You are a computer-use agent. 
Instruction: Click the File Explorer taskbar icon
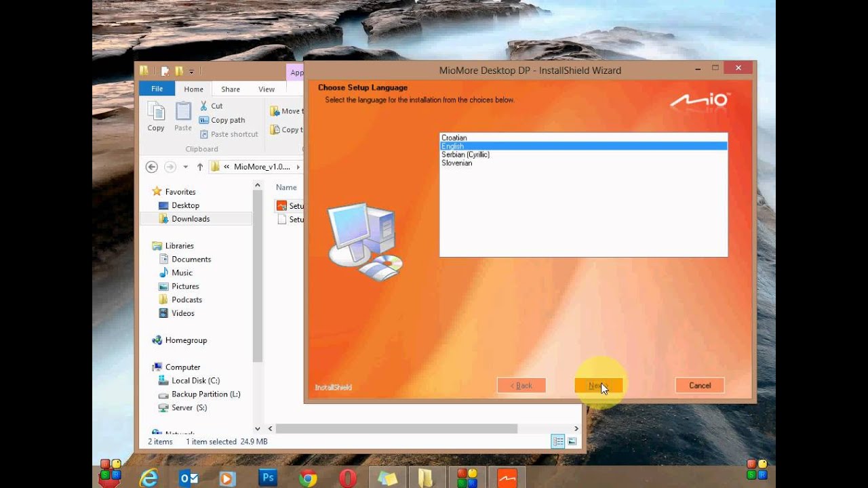pyautogui.click(x=427, y=478)
